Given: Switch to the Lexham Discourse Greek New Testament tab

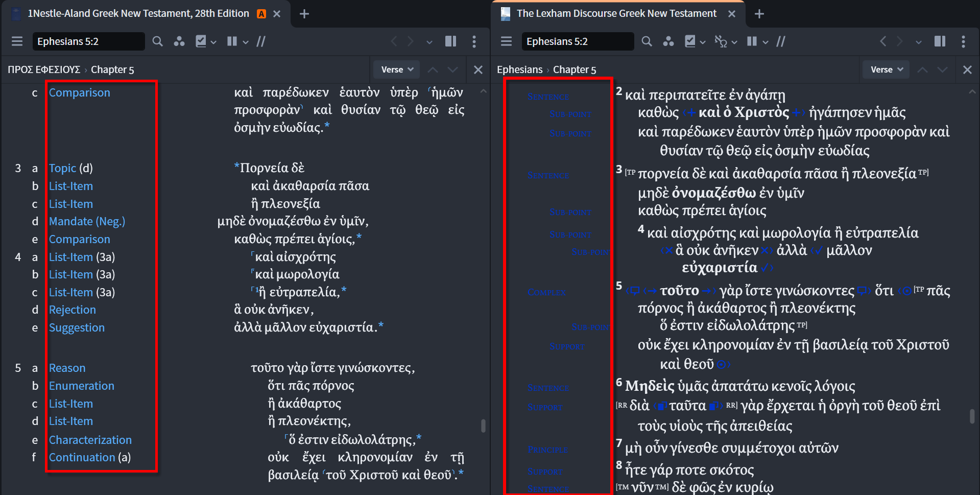Looking at the screenshot, I should tap(616, 14).
